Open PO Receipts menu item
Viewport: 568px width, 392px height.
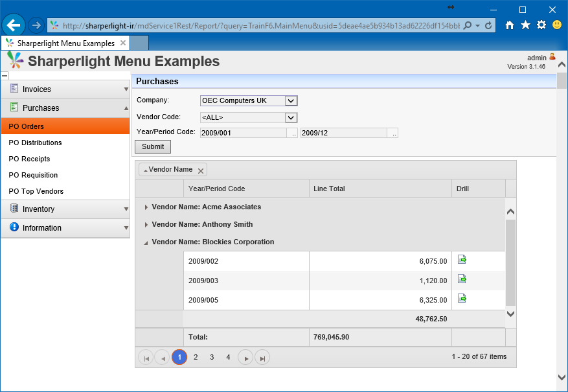point(65,159)
